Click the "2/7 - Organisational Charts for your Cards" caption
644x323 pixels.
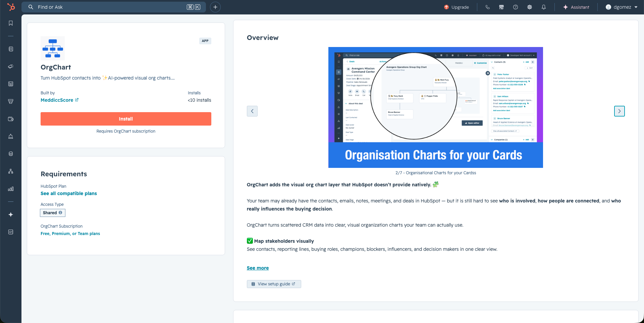tap(436, 173)
